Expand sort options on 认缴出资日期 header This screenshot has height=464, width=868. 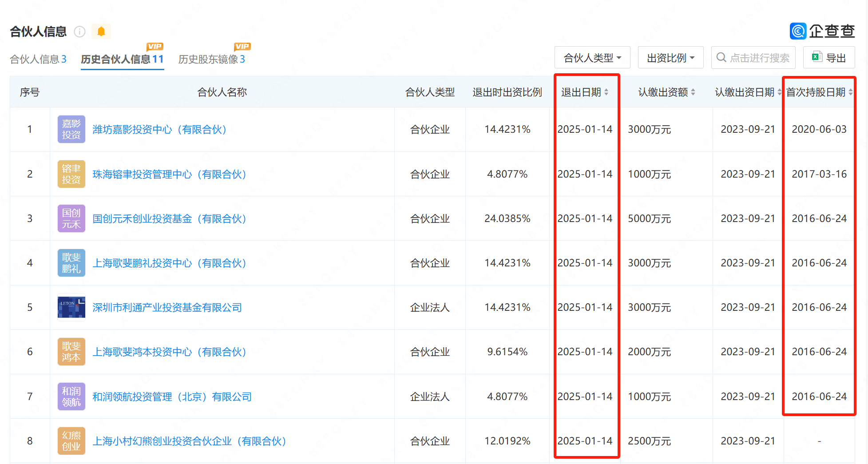pyautogui.click(x=780, y=92)
